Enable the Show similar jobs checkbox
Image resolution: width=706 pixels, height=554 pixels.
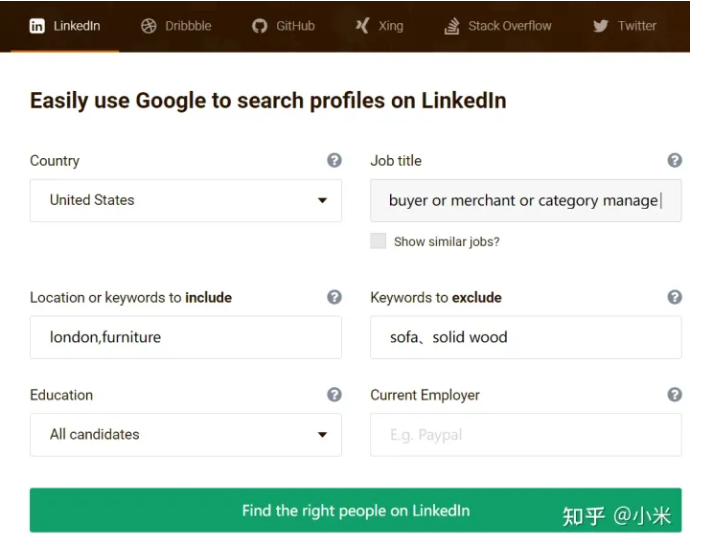pos(378,241)
